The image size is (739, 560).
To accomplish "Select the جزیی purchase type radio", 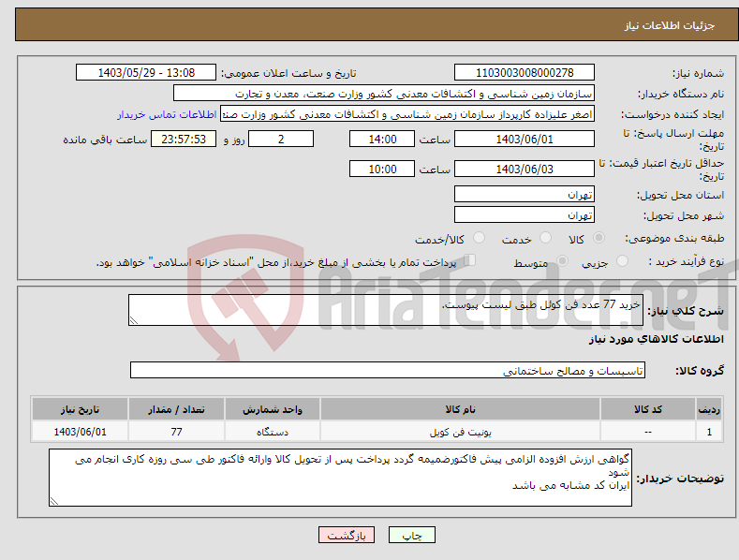I will point(622,261).
